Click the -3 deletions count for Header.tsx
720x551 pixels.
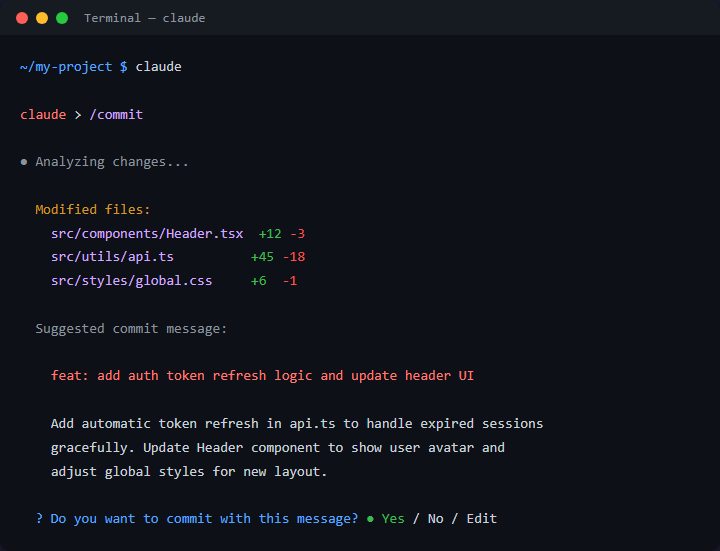(298, 234)
